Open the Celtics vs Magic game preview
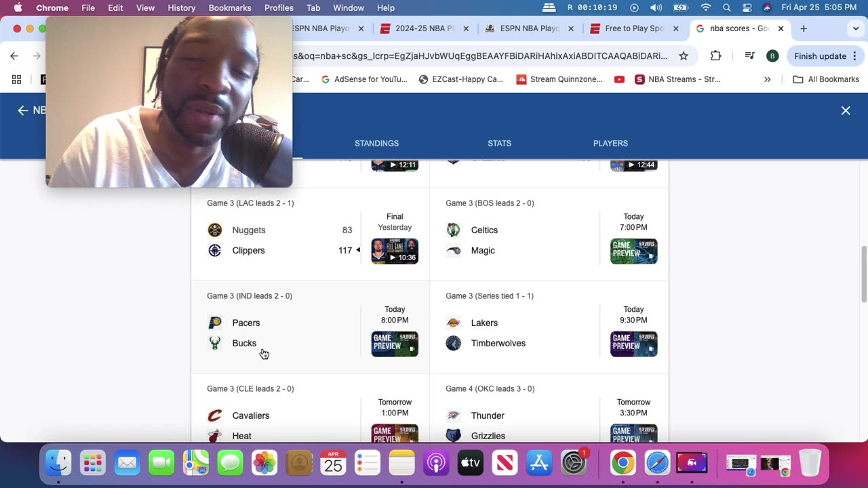This screenshot has width=868, height=488. click(633, 251)
